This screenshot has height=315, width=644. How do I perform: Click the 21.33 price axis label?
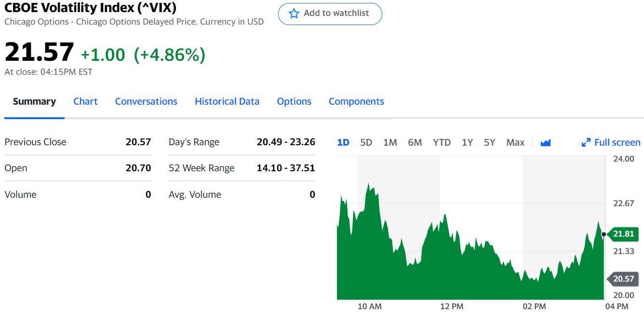pyautogui.click(x=623, y=251)
